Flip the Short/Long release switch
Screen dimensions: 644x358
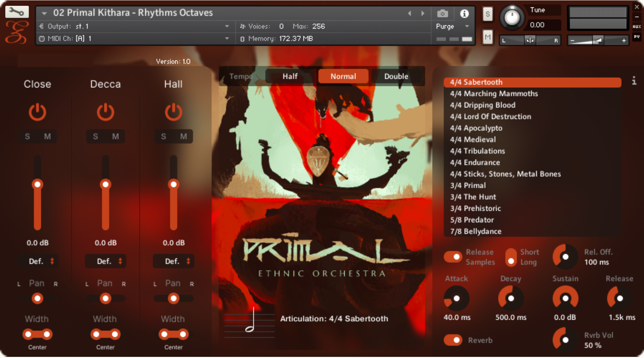(511, 257)
